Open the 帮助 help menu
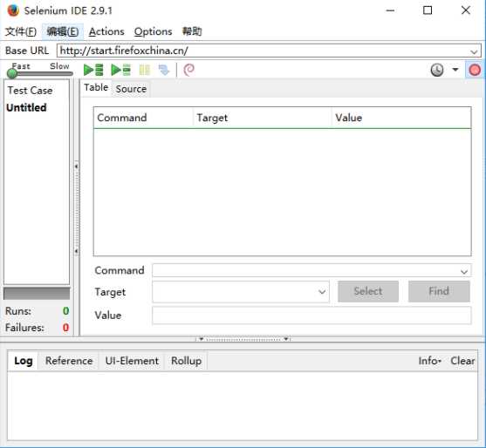486x448 pixels. point(192,31)
